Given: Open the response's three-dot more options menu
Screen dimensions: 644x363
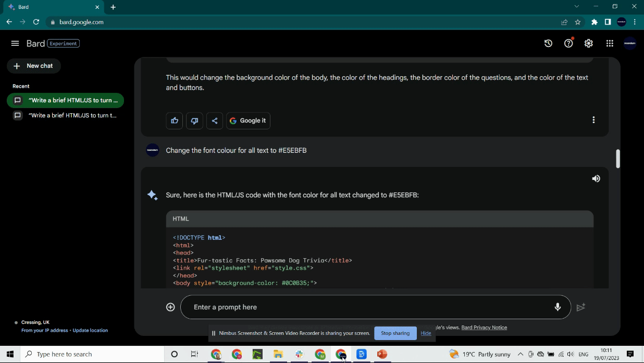Looking at the screenshot, I should (x=593, y=120).
